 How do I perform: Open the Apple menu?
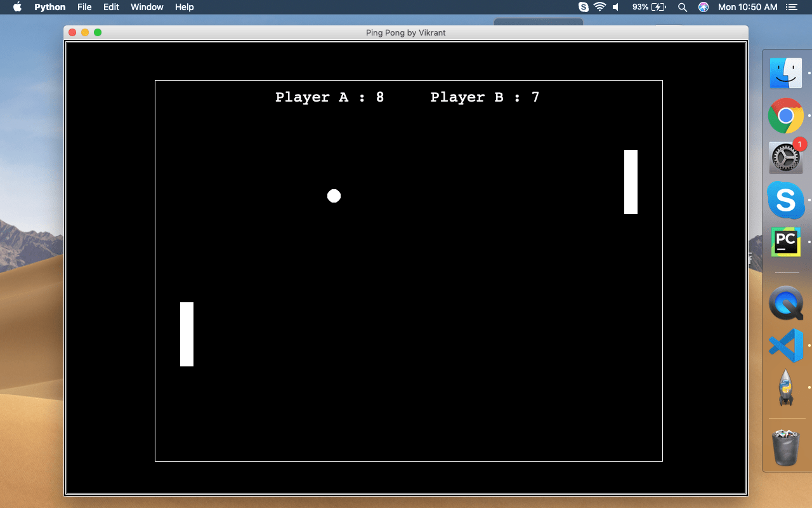tap(17, 7)
